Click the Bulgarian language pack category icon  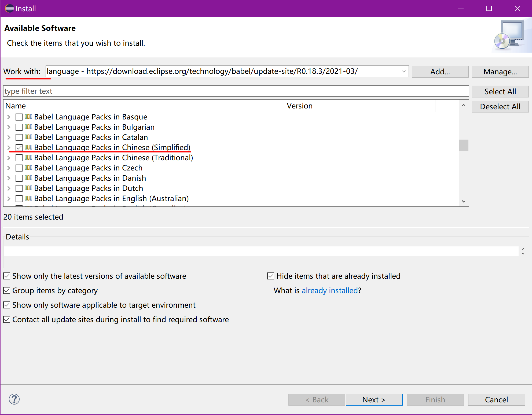(x=28, y=127)
